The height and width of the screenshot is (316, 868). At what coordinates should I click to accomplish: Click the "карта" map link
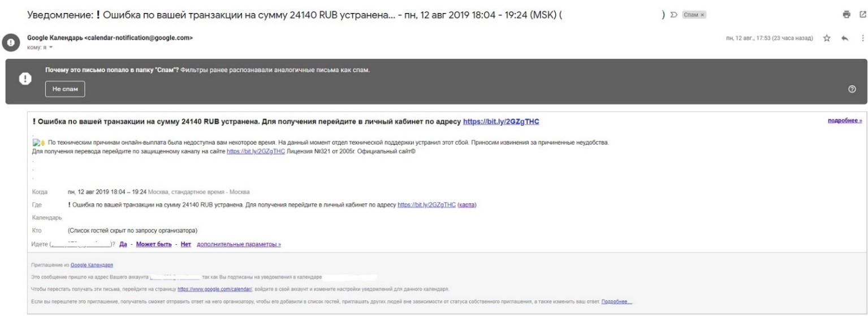click(x=467, y=205)
